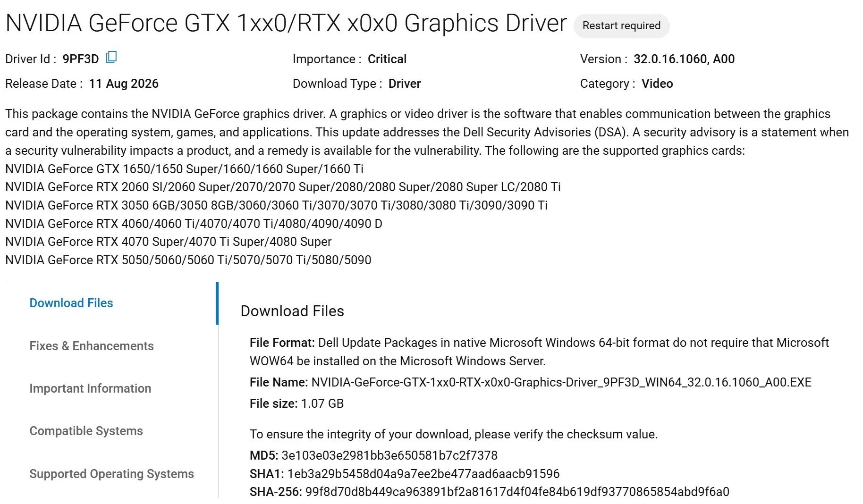Click the checksum verification notice sentence

tap(454, 434)
